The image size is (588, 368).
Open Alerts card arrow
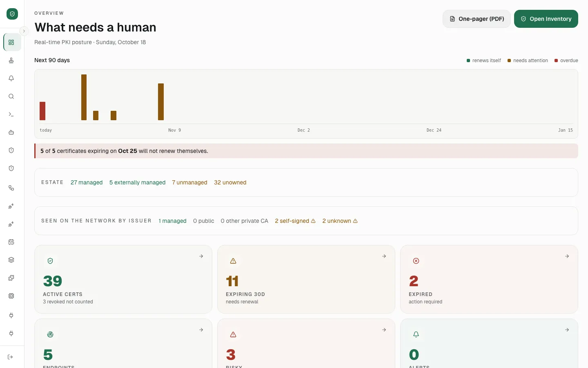coord(567,330)
